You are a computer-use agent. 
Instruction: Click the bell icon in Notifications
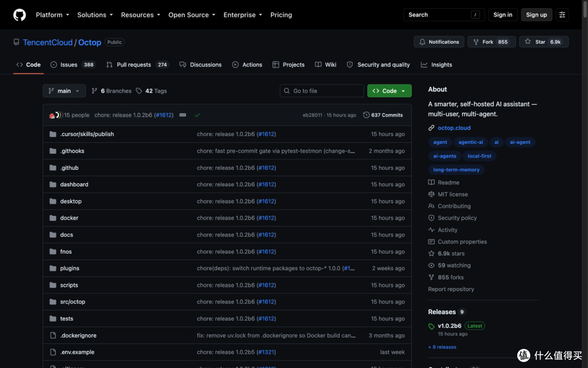point(422,41)
